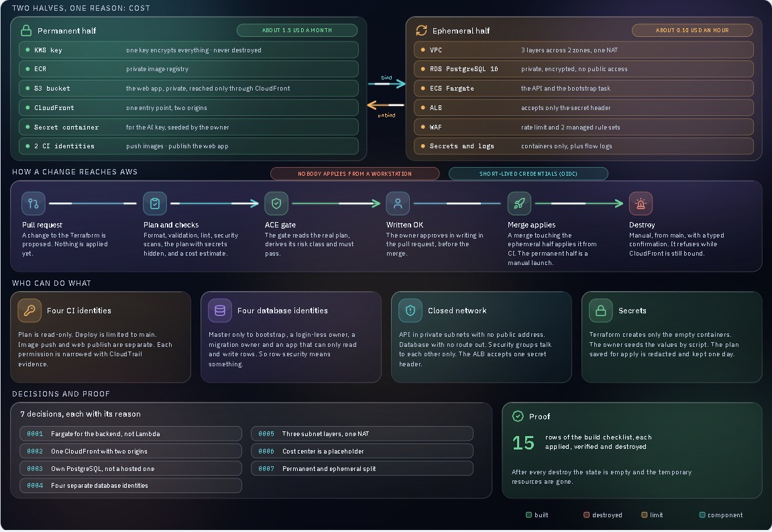This screenshot has width=772, height=532.
Task: Click the Plan and checks step title
Action: click(171, 225)
